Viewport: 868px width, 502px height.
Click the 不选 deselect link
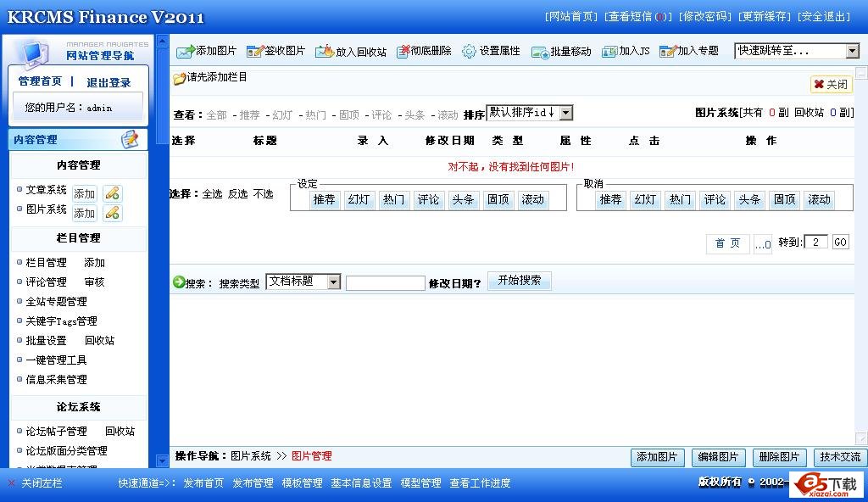point(263,194)
